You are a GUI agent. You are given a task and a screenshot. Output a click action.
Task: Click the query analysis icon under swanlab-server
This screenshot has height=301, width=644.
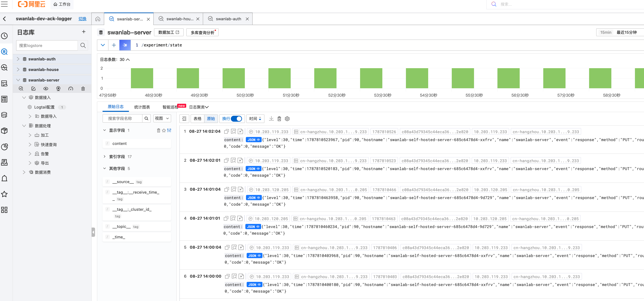(x=21, y=89)
